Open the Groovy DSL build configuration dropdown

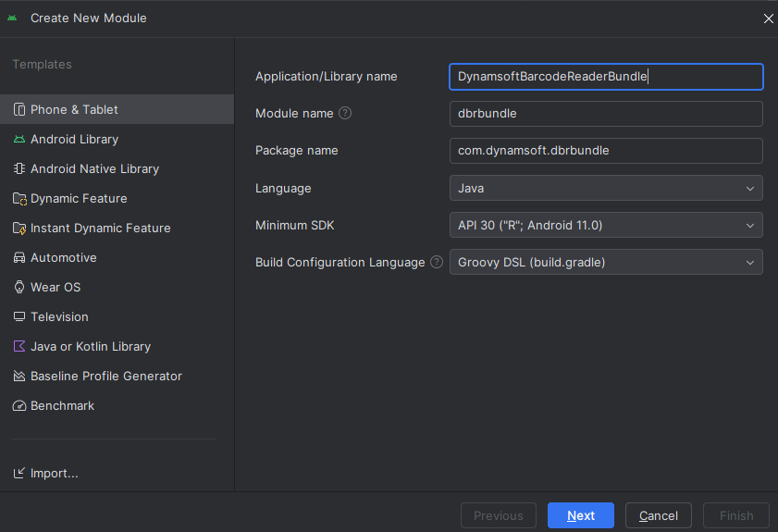[x=606, y=262]
